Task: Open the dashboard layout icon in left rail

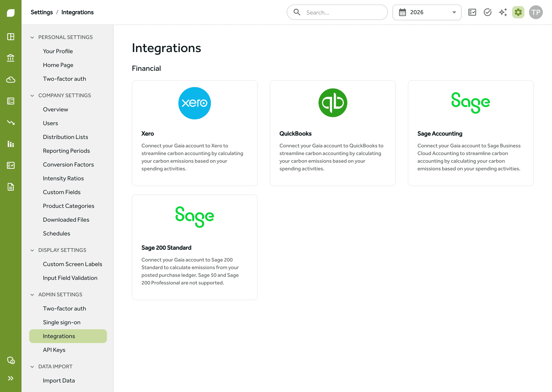Action: click(11, 37)
